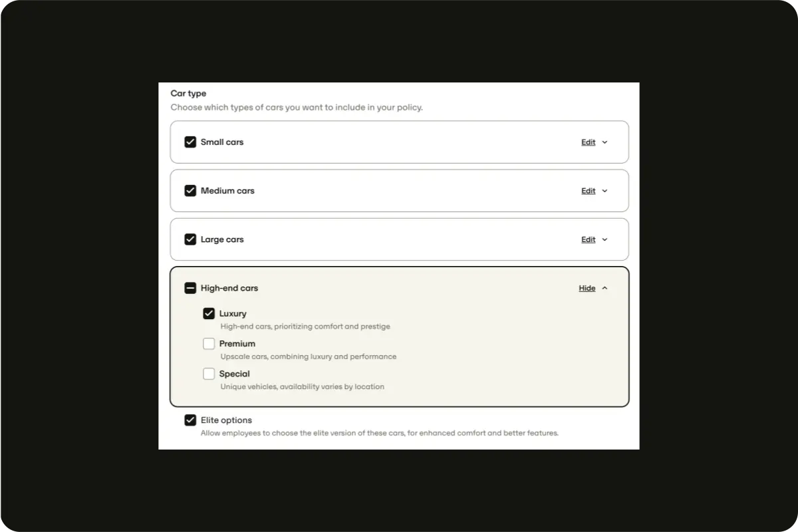The width and height of the screenshot is (798, 532).
Task: Toggle the High-end cars indeterminate checkbox
Action: click(x=190, y=288)
